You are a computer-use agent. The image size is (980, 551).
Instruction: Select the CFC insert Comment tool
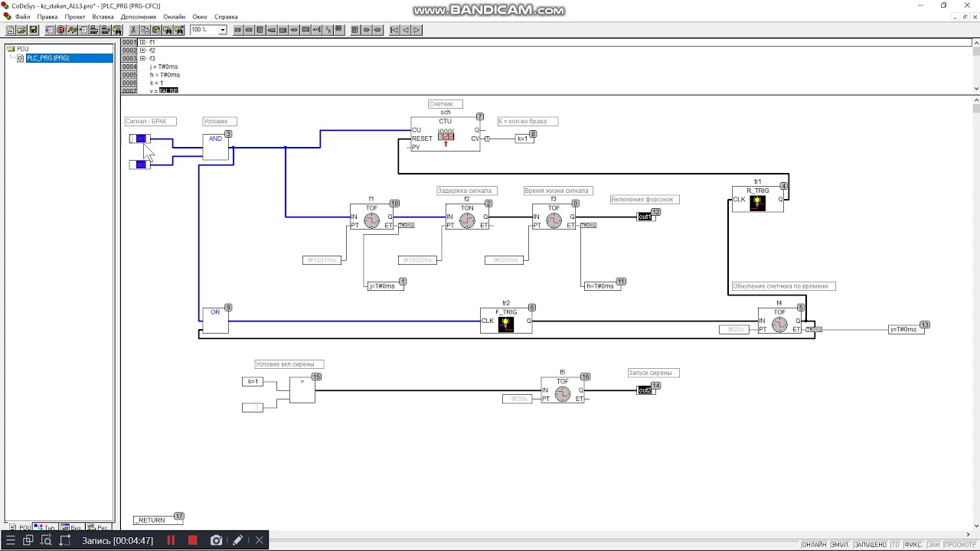coord(305,30)
